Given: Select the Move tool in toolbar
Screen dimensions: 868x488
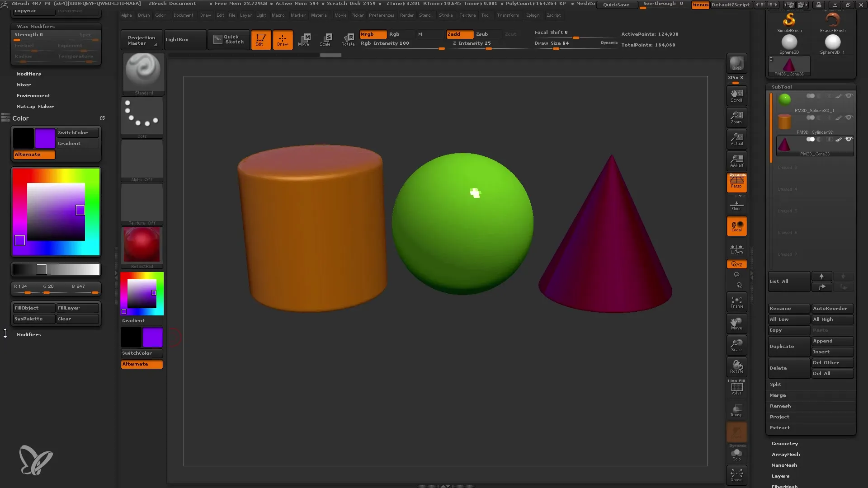Looking at the screenshot, I should pos(304,39).
